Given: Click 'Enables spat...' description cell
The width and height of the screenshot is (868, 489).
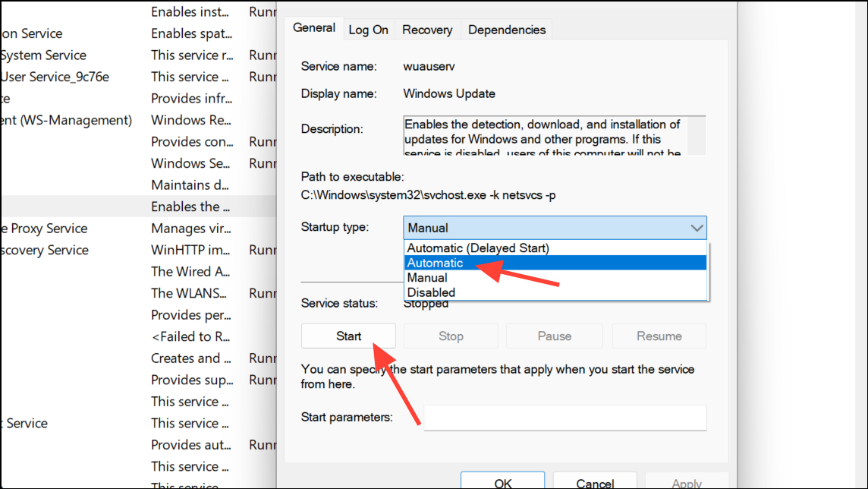Looking at the screenshot, I should pyautogui.click(x=191, y=33).
